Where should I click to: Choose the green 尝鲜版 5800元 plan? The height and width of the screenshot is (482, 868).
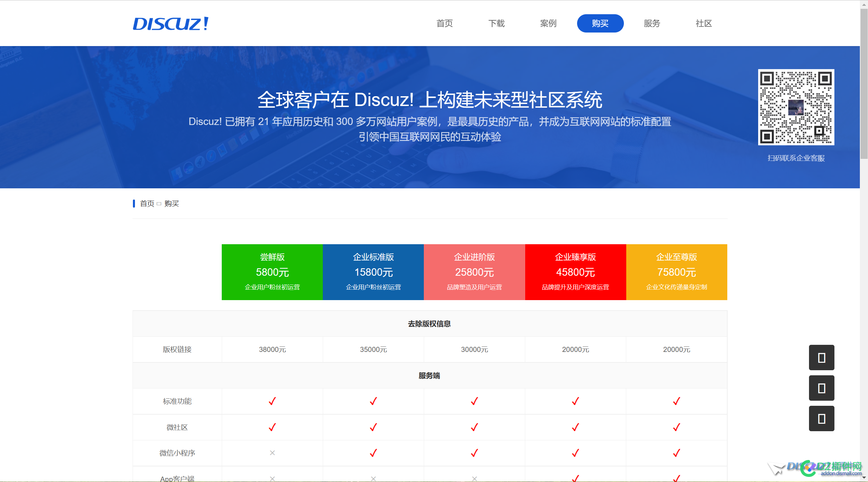(272, 272)
